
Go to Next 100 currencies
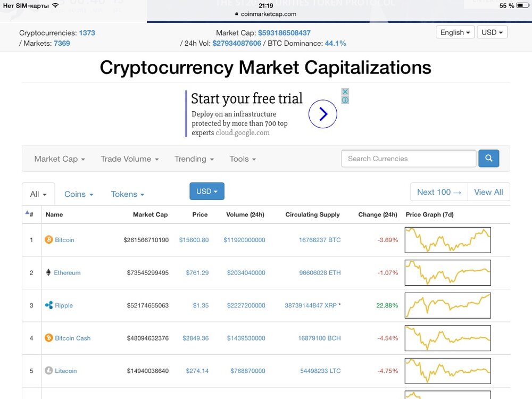pyautogui.click(x=439, y=192)
